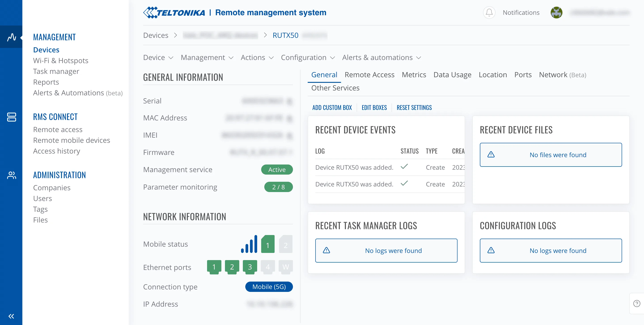Image resolution: width=644 pixels, height=325 pixels.
Task: Click the WAN port W indicator
Action: (x=286, y=267)
